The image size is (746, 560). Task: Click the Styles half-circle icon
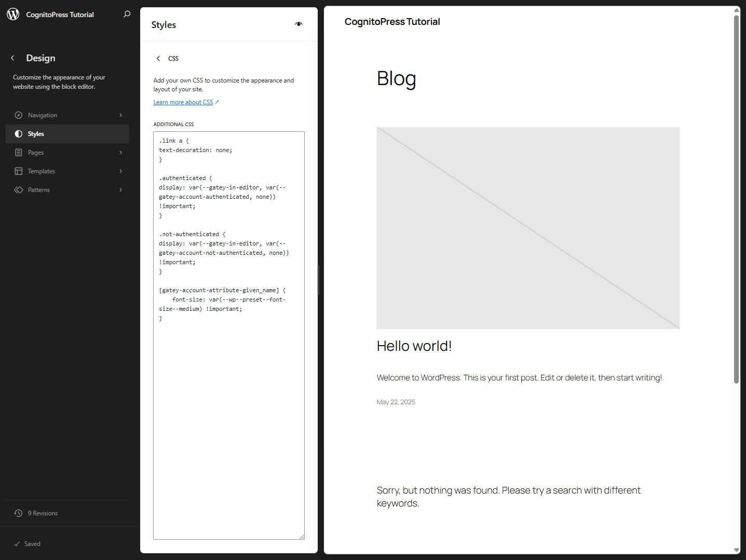(19, 134)
